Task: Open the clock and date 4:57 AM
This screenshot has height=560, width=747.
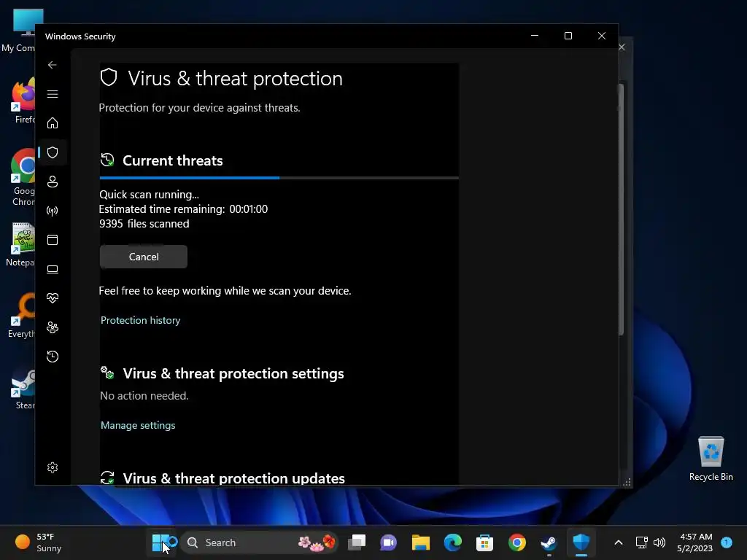Action: [x=695, y=542]
